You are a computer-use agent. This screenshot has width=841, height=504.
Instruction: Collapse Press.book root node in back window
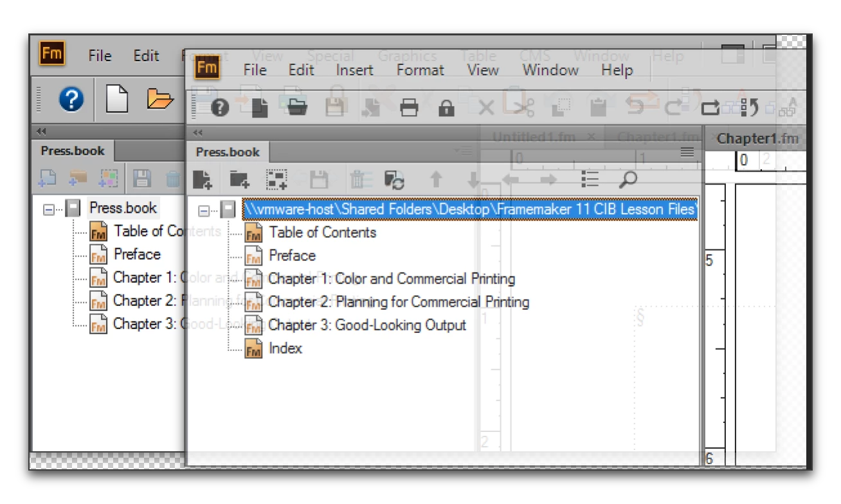[x=49, y=209]
